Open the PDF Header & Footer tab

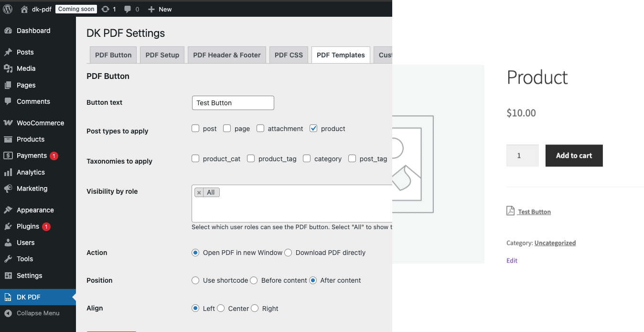point(226,55)
